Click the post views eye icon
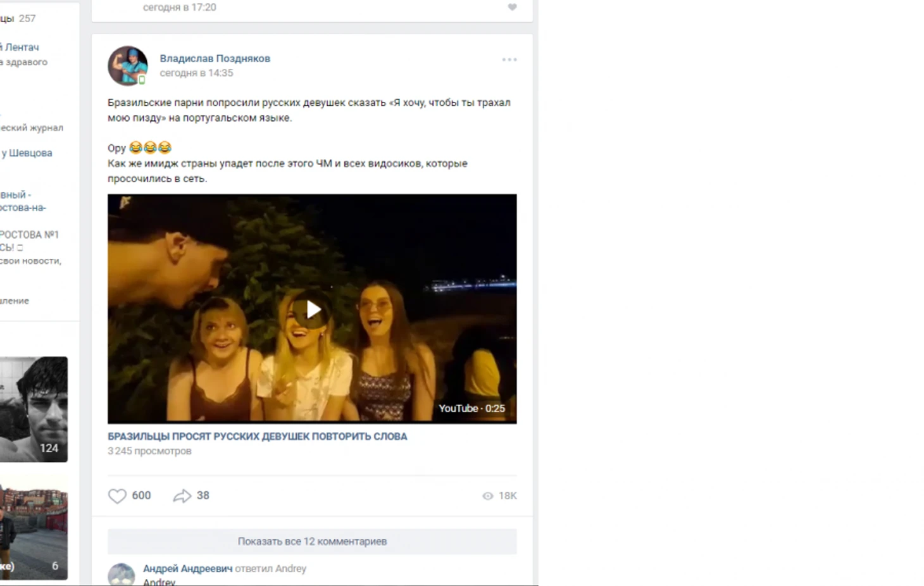924x586 pixels. 488,496
